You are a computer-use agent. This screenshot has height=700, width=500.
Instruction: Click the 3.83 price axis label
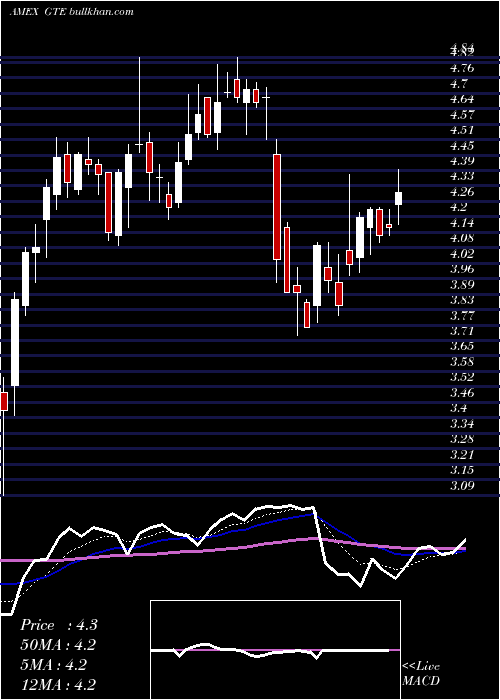(x=464, y=300)
